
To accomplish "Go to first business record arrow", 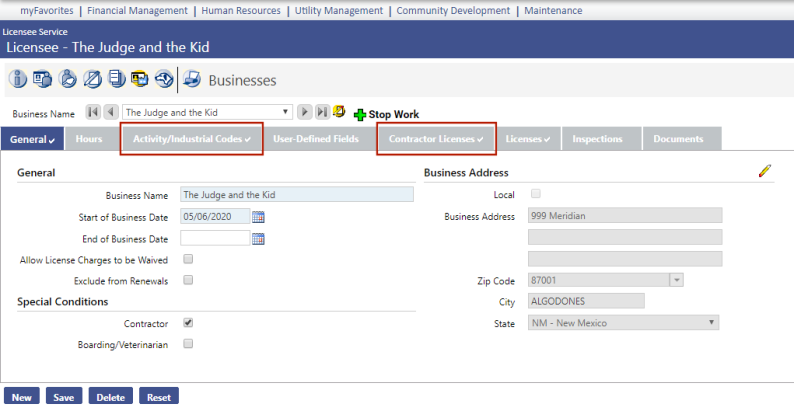I will click(x=93, y=112).
